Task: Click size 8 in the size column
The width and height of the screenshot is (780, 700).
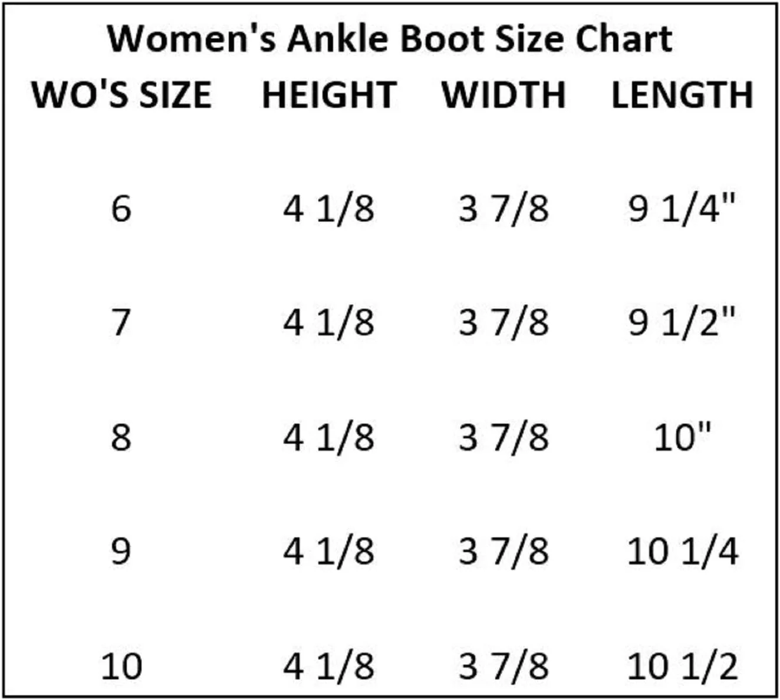Action: (x=121, y=437)
